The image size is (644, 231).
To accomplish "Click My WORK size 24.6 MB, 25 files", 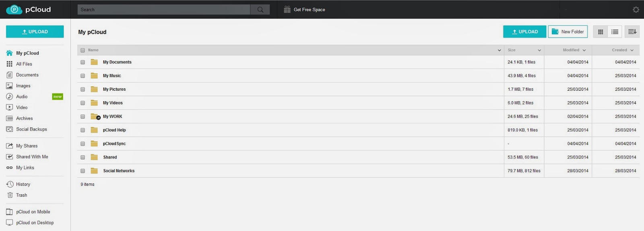I will click(x=523, y=117).
